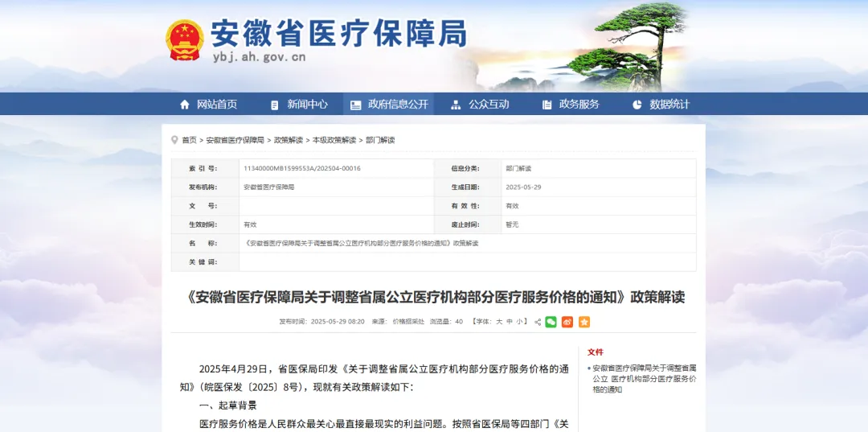
Task: Click 文号 label cell
Action: coord(205,206)
